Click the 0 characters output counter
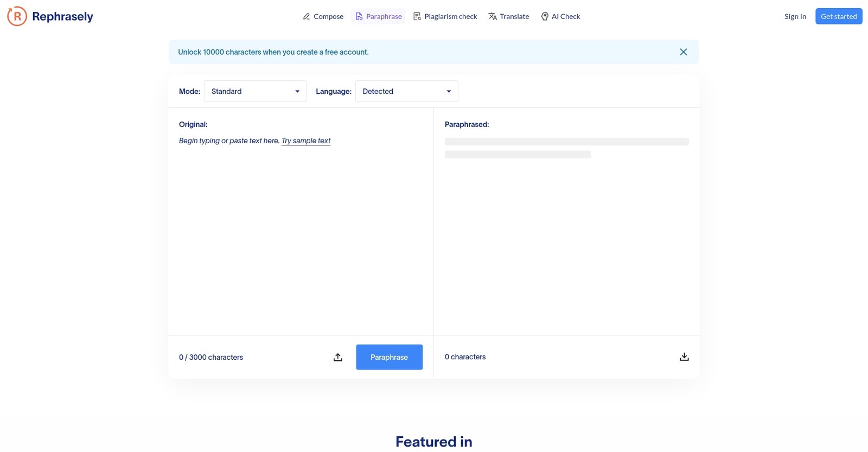Viewport: 868px width, 452px height. tap(465, 357)
